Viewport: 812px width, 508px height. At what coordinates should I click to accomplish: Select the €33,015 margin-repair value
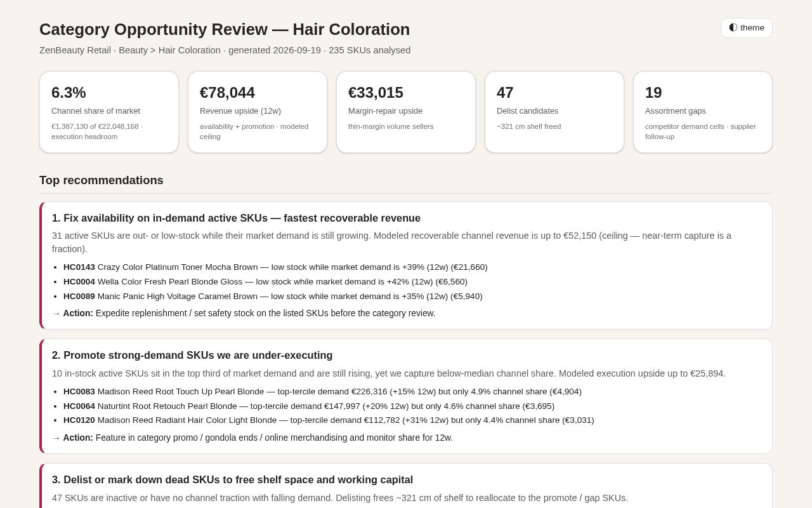pyautogui.click(x=376, y=93)
